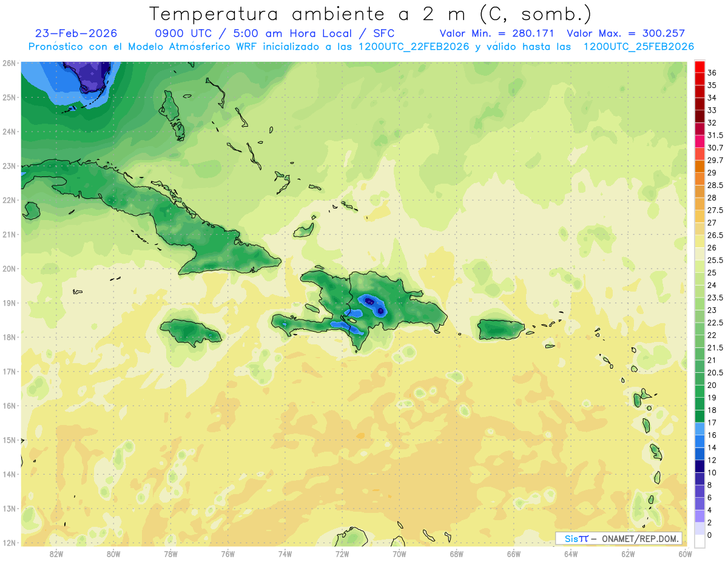728x562 pixels.
Task: Click the 27.5 label on the color legend
Action: (715, 210)
